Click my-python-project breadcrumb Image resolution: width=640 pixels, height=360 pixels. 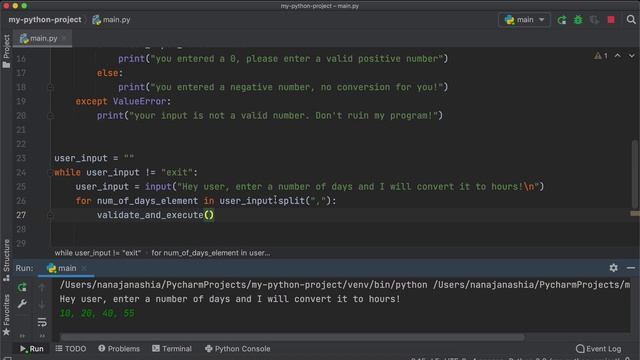pyautogui.click(x=45, y=20)
